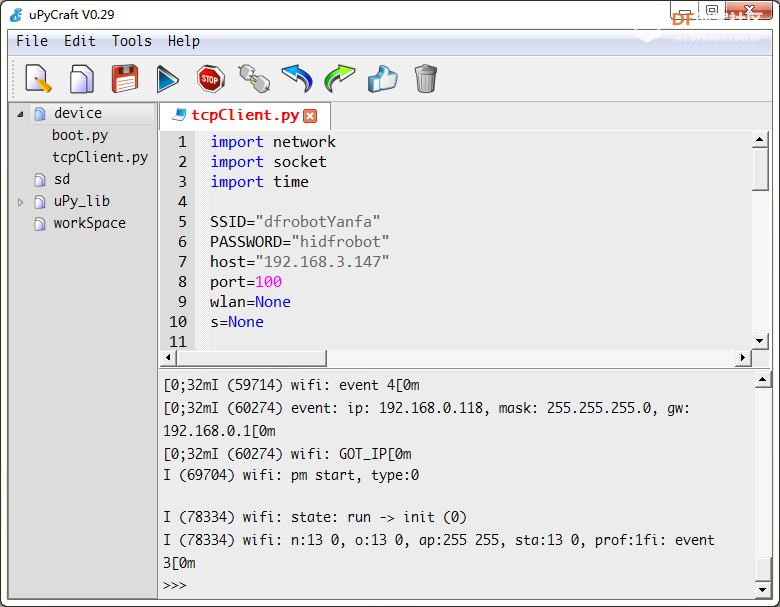Viewport: 780px width, 607px height.
Task: Click terminal line 'wifi: GOT_IP'
Action: pyautogui.click(x=287, y=454)
